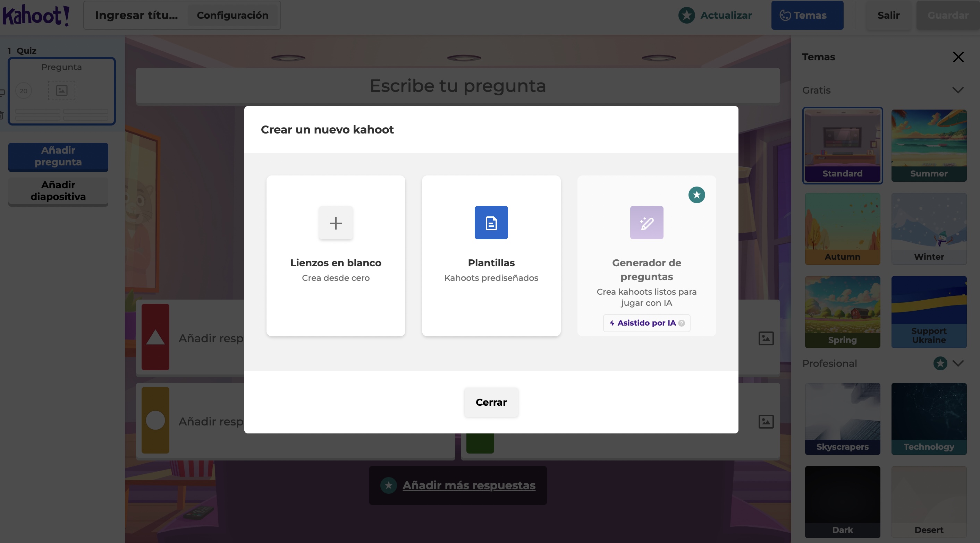This screenshot has width=980, height=543.
Task: Select the Standard theme
Action: [842, 146]
